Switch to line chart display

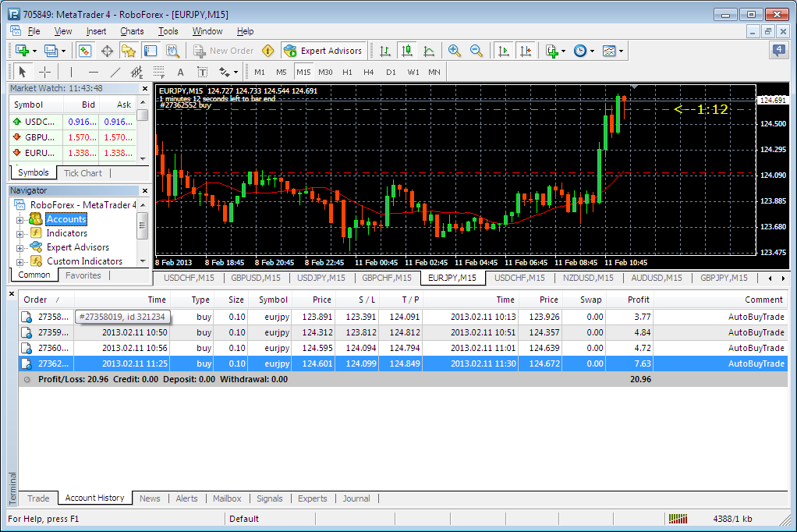point(428,51)
